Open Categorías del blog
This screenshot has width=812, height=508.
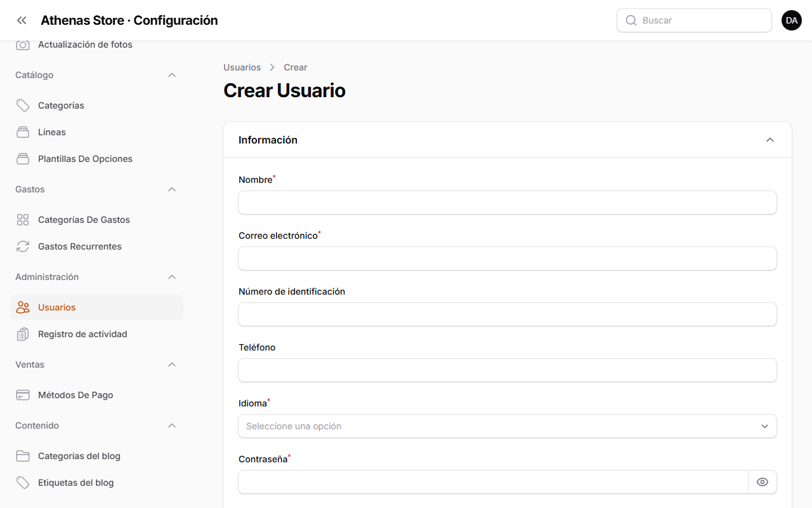tap(96, 456)
